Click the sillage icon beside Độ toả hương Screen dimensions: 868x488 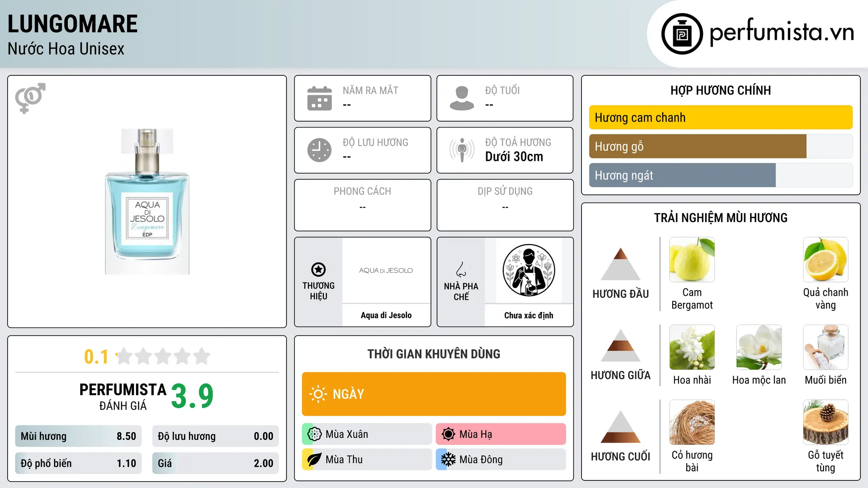click(x=462, y=150)
